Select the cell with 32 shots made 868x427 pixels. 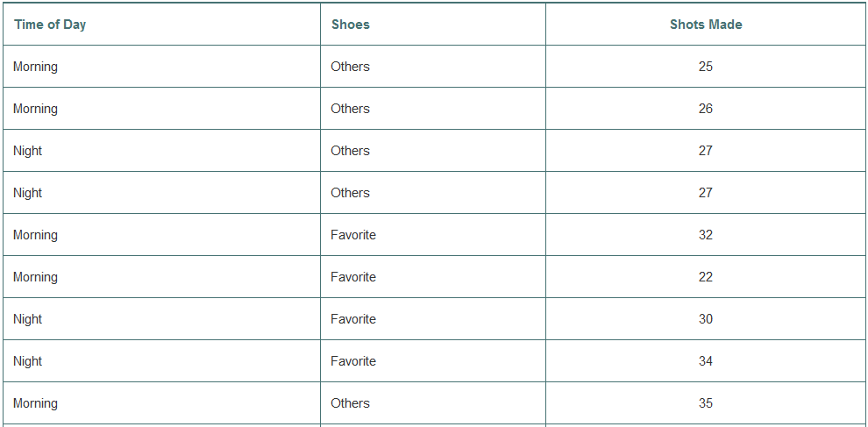[706, 235]
